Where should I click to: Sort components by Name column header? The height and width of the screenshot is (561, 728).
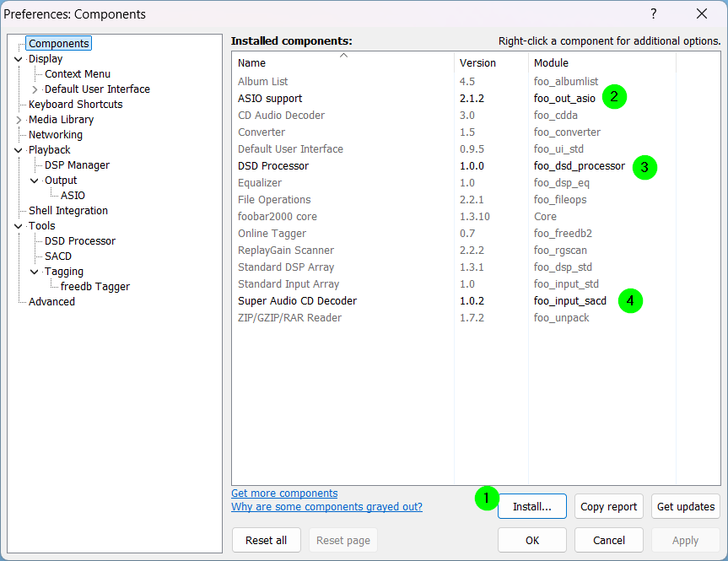click(x=251, y=63)
